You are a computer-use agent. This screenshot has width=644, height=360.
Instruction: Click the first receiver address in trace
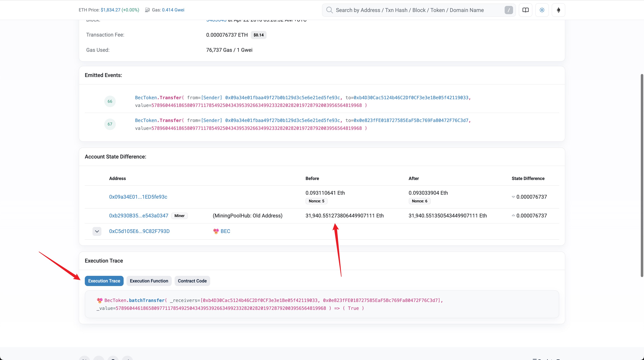coord(260,300)
